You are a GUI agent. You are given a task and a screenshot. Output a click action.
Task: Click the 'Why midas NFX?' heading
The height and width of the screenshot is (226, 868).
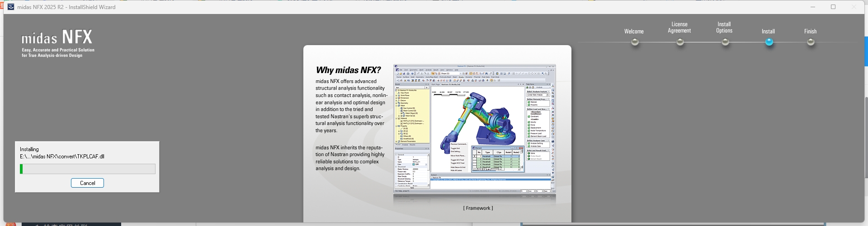coord(348,70)
